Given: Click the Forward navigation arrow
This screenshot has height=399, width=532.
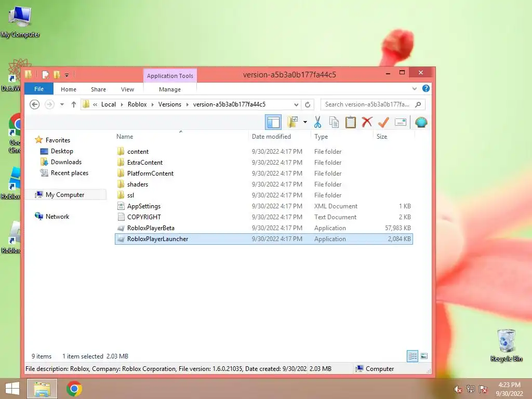Looking at the screenshot, I should coord(49,104).
